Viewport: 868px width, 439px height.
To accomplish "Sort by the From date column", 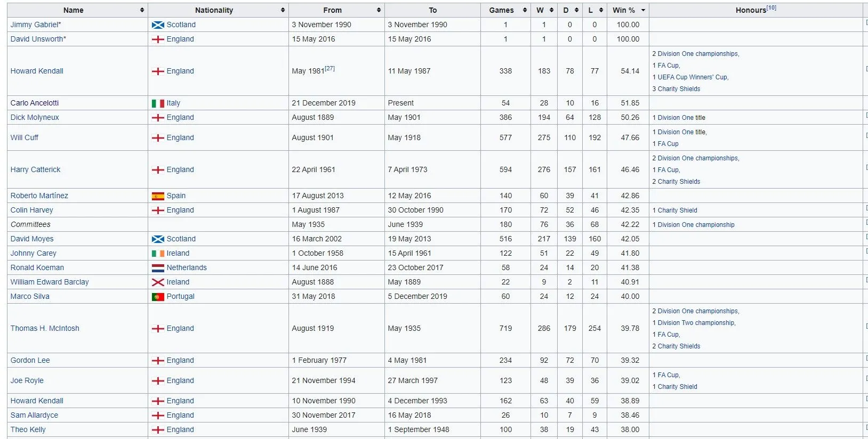I will [x=379, y=10].
